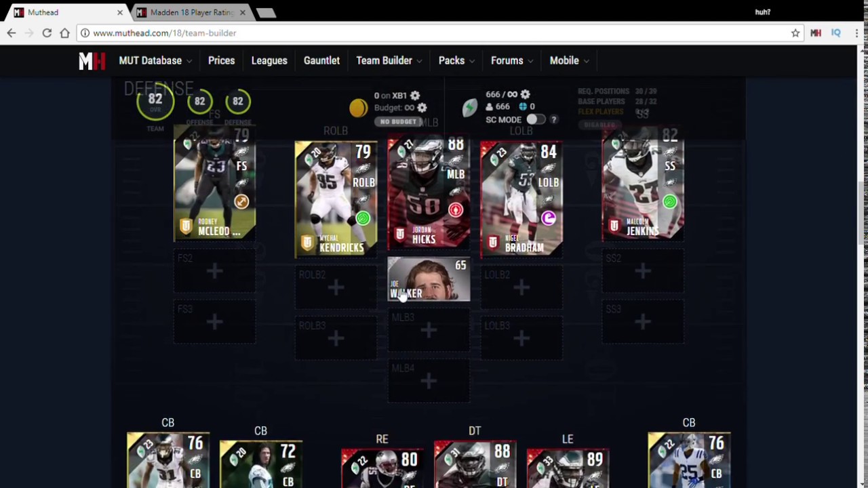Open the Forums dropdown
868x488 pixels.
(512, 61)
